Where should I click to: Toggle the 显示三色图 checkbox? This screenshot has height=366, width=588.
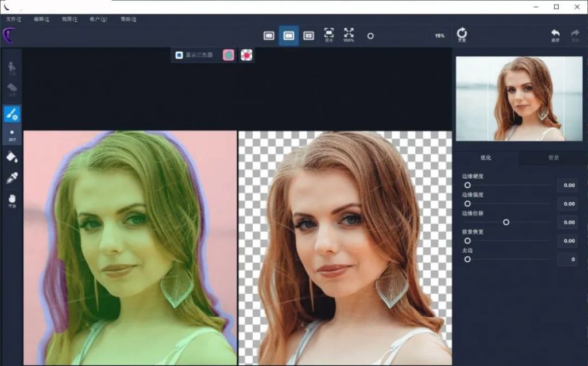click(179, 55)
